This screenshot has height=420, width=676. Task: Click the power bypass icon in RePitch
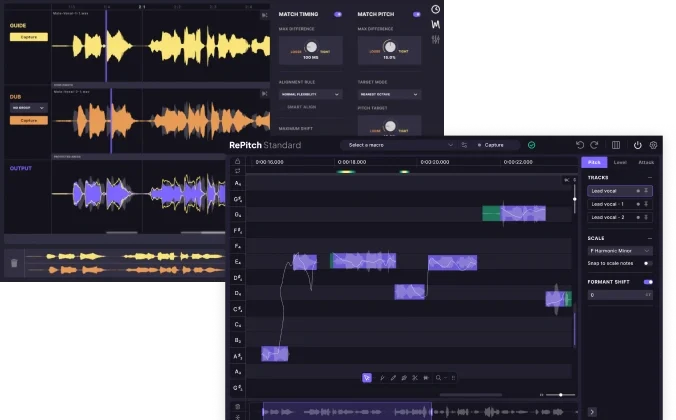pyautogui.click(x=638, y=145)
